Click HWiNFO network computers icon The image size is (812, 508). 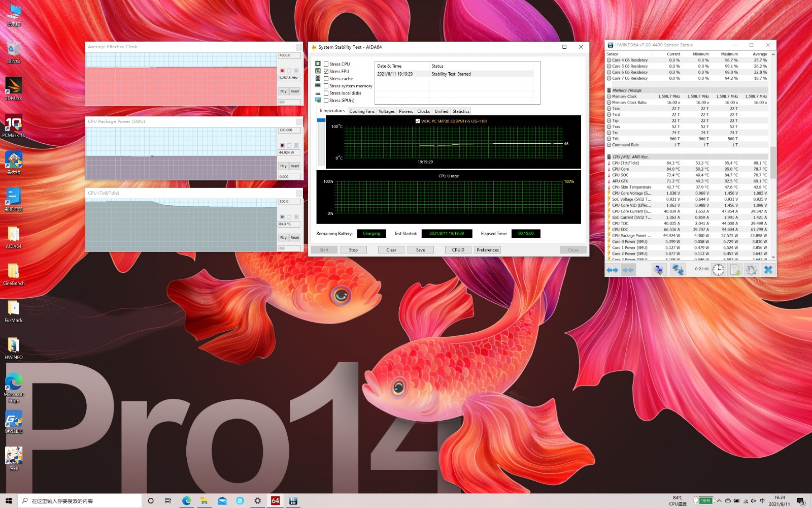tap(678, 270)
